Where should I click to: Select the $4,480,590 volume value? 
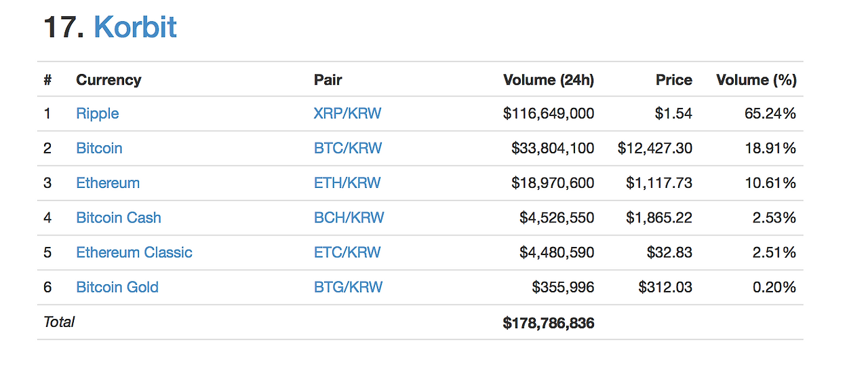pos(557,252)
